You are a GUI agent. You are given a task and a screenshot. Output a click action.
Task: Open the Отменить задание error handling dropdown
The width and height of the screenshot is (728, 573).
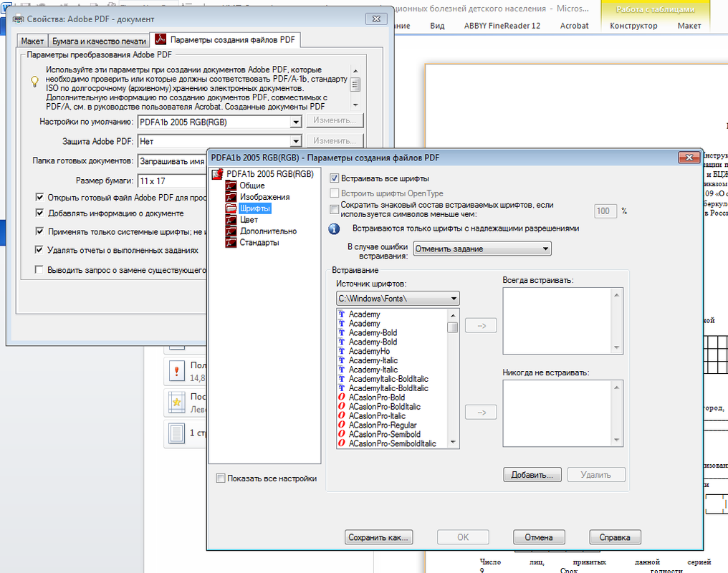(482, 249)
